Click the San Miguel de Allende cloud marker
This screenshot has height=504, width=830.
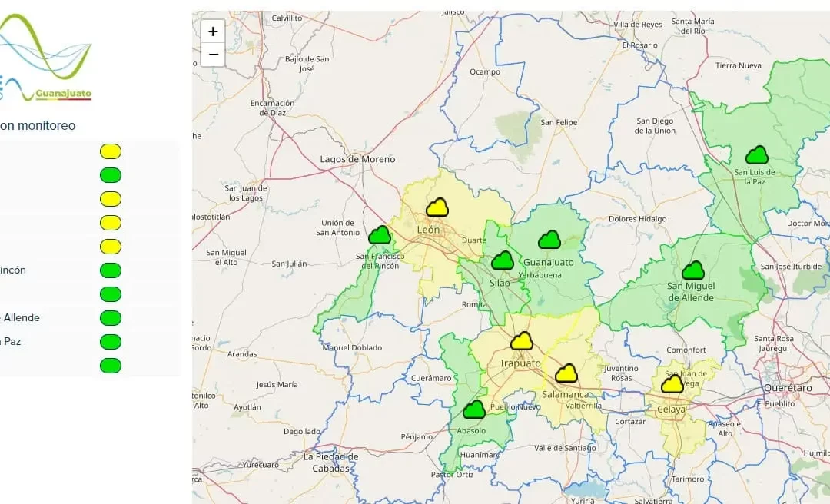coord(693,270)
